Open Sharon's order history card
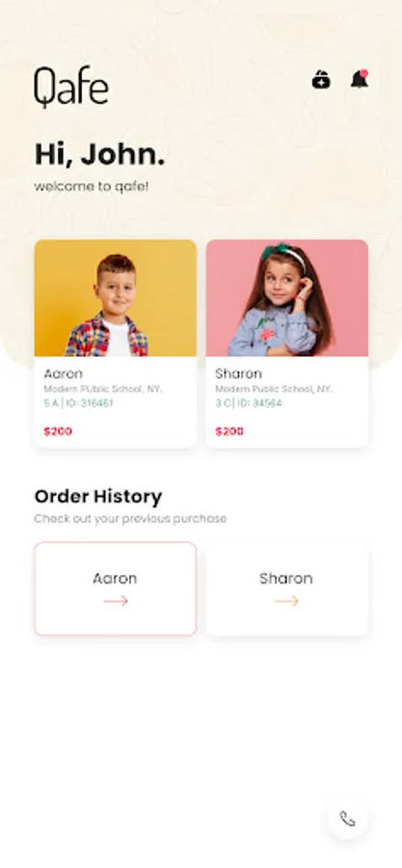402x868 pixels. [287, 588]
